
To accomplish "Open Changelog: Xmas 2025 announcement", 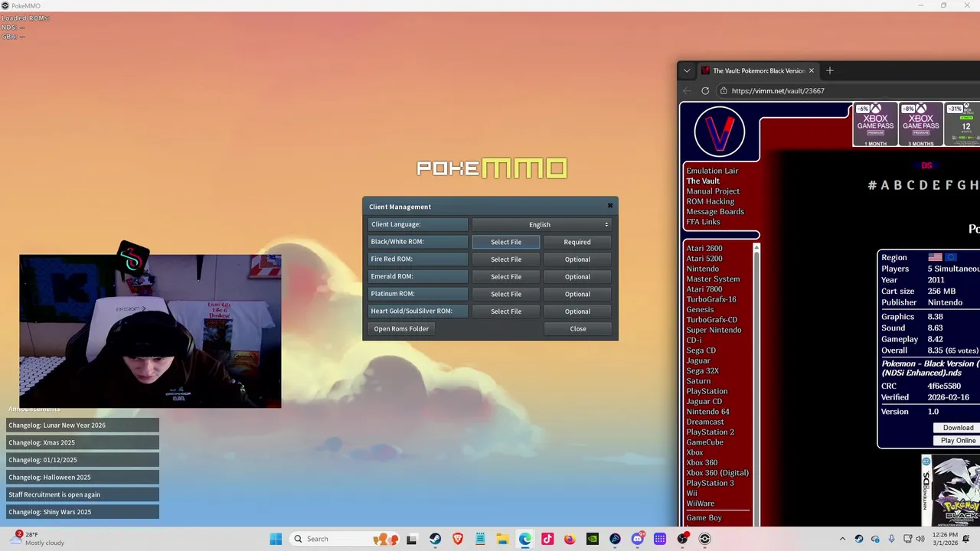I will [x=83, y=442].
